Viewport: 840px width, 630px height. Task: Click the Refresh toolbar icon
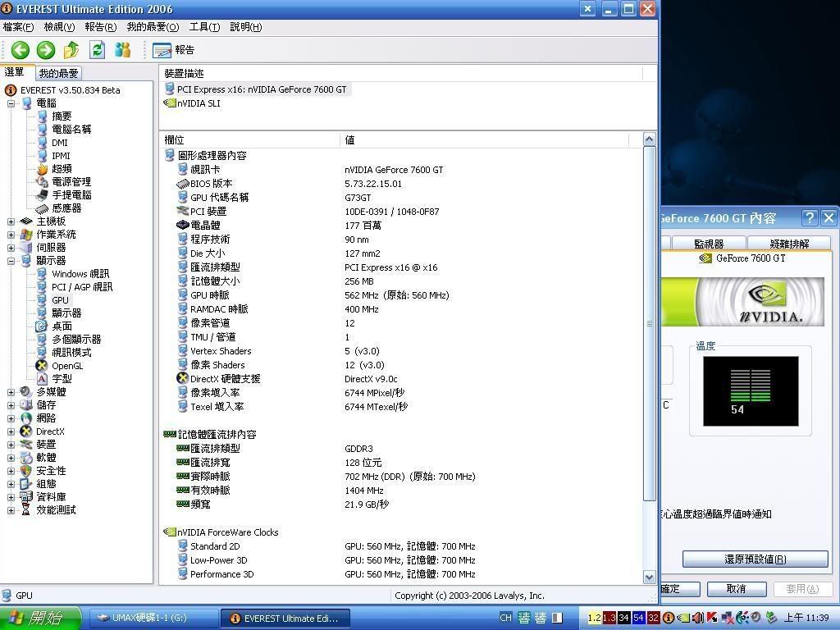97,50
